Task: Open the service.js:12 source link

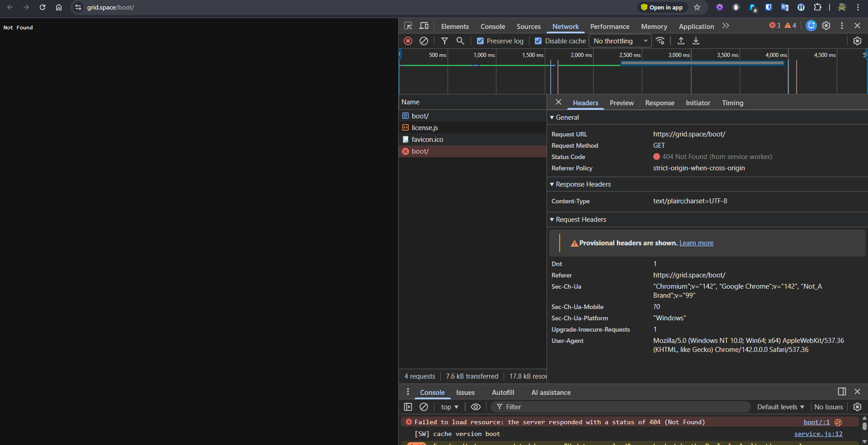Action: coord(818,434)
